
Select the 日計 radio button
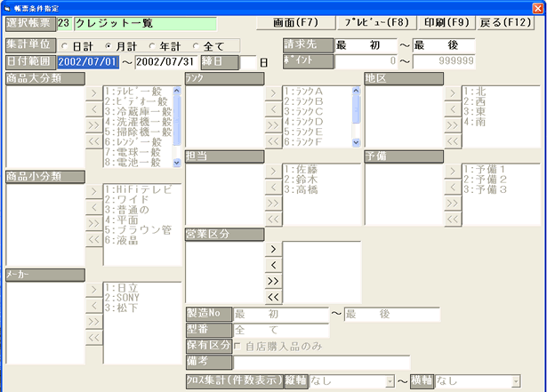pyautogui.click(x=65, y=45)
